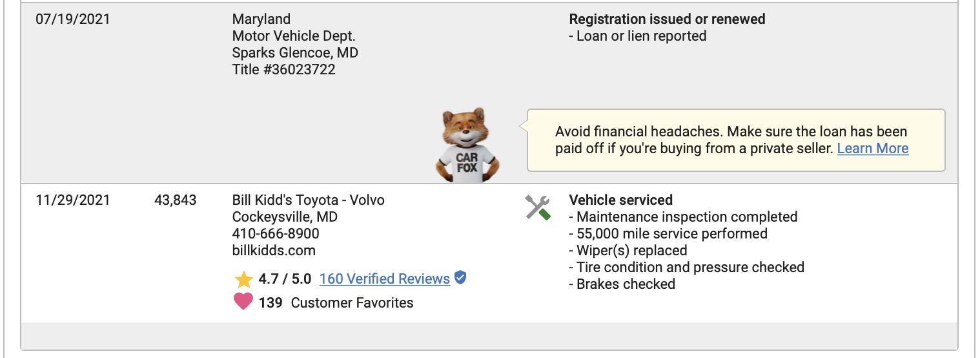Click the 55,000 mile service performed line
This screenshot has height=358, width=980.
coord(668,234)
